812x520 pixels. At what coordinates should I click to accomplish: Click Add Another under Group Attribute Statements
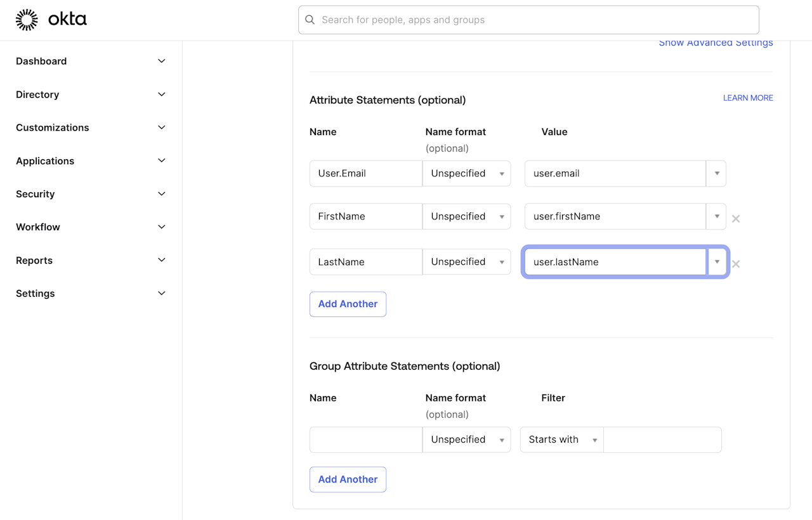(348, 479)
